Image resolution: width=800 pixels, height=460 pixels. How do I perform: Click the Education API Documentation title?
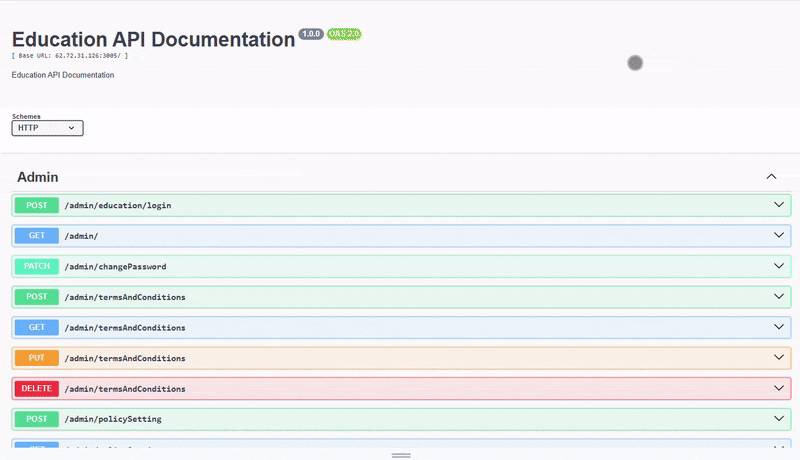point(154,39)
